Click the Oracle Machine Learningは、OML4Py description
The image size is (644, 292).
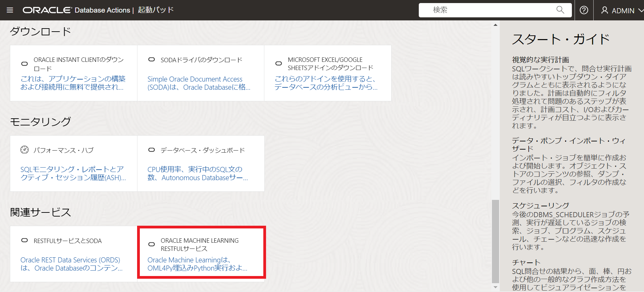(197, 264)
